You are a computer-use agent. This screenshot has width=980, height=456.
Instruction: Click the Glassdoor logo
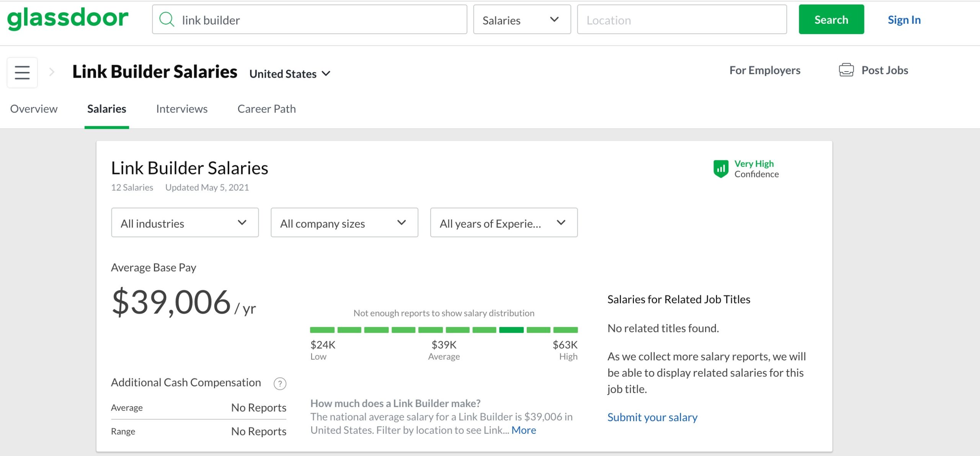68,18
